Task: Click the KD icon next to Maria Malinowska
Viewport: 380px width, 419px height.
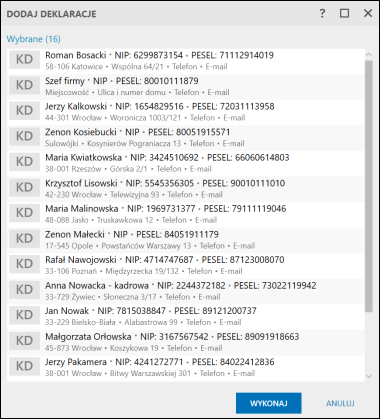Action: click(x=24, y=213)
